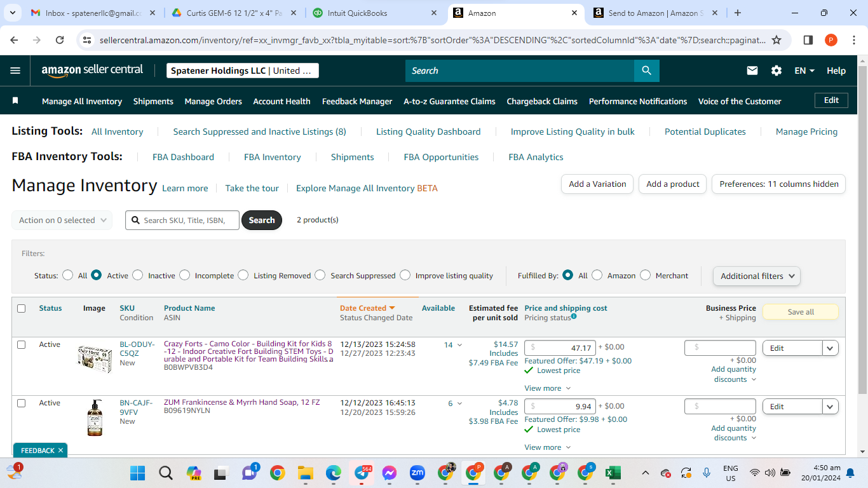Check the ZUM Hand Soap row checkbox
The width and height of the screenshot is (868, 488).
[21, 403]
